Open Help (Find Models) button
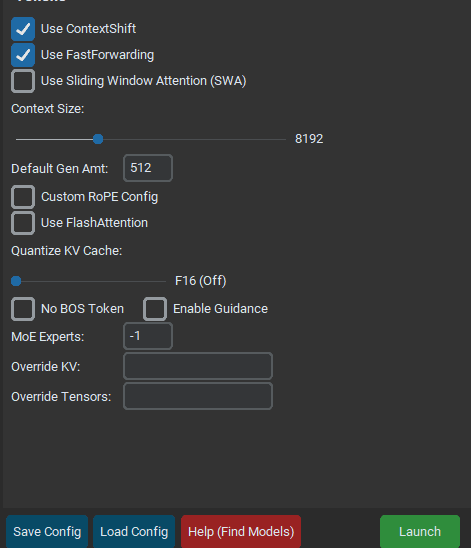This screenshot has height=548, width=471. click(x=241, y=532)
